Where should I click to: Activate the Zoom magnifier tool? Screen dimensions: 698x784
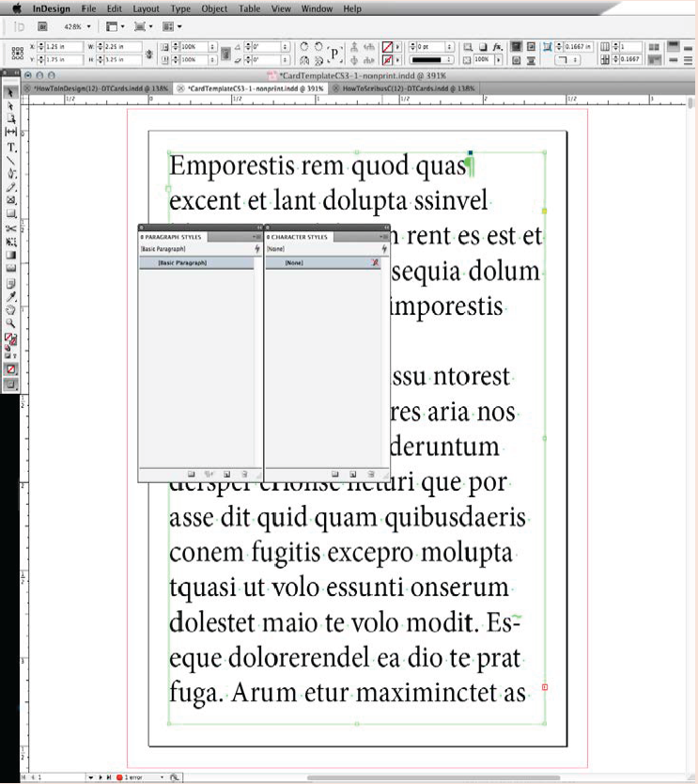point(12,322)
